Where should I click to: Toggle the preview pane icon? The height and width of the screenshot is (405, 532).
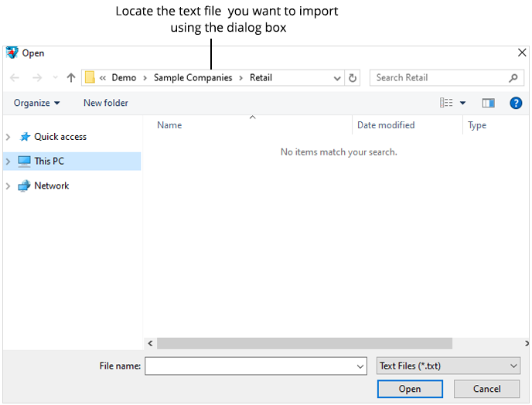click(x=488, y=103)
